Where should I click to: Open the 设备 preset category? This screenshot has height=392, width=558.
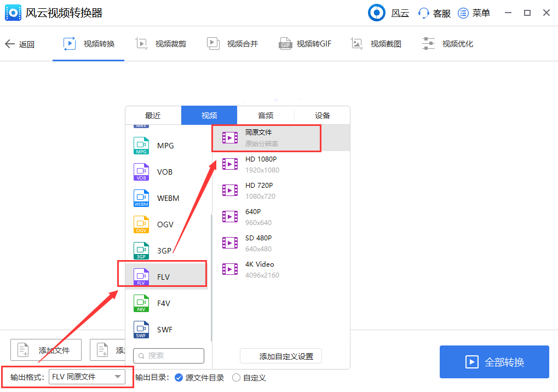coord(322,115)
